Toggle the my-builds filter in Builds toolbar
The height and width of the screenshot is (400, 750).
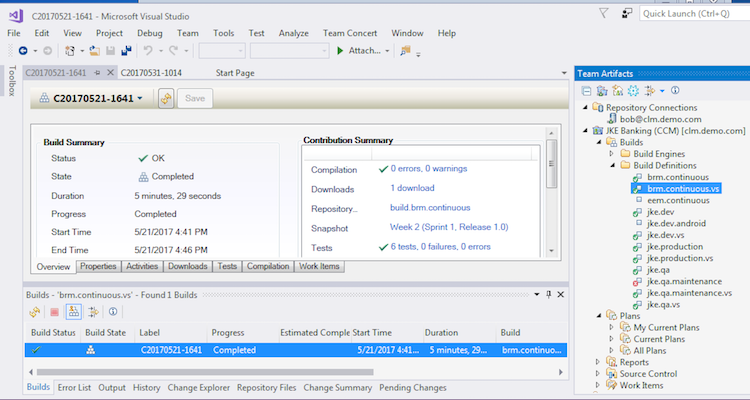[x=74, y=312]
